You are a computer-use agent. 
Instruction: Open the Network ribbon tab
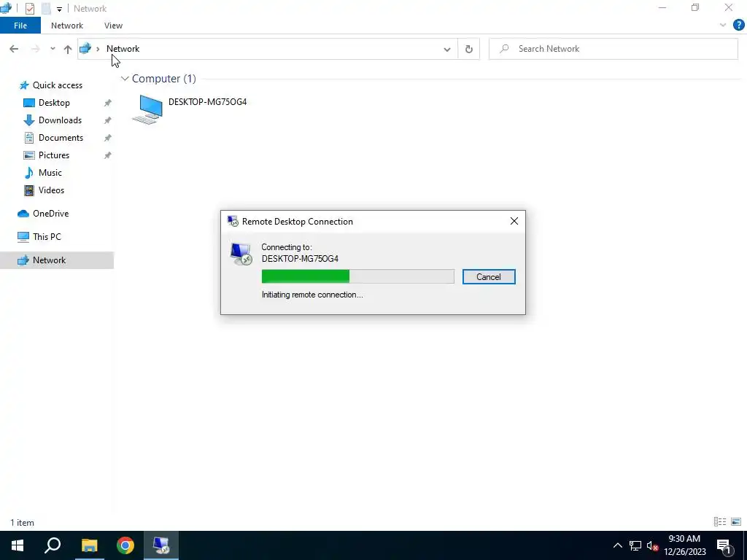tap(66, 26)
